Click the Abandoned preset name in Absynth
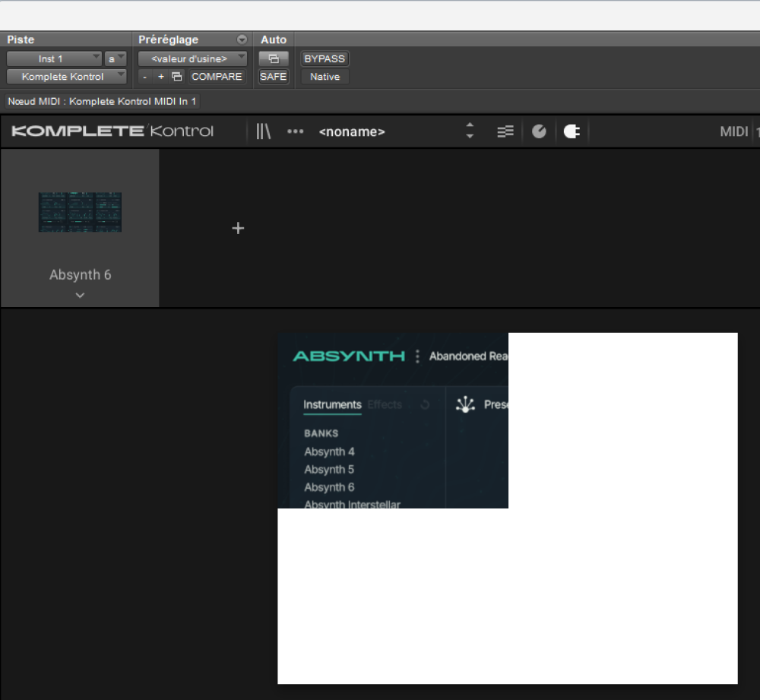Viewport: 760px width, 700px height. pyautogui.click(x=468, y=356)
